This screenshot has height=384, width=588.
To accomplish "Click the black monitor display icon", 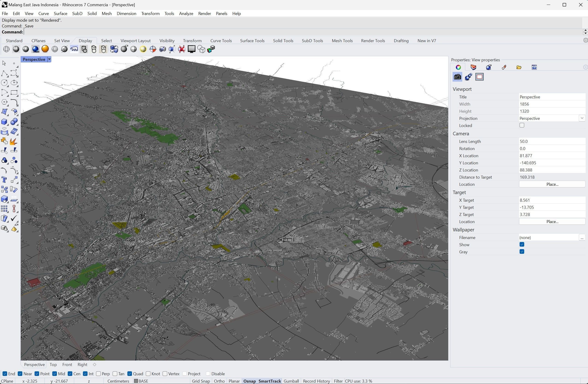I will click(x=191, y=49).
